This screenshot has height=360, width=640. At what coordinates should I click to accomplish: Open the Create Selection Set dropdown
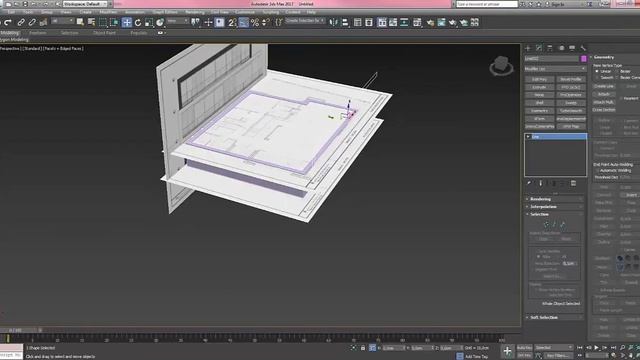(305, 20)
